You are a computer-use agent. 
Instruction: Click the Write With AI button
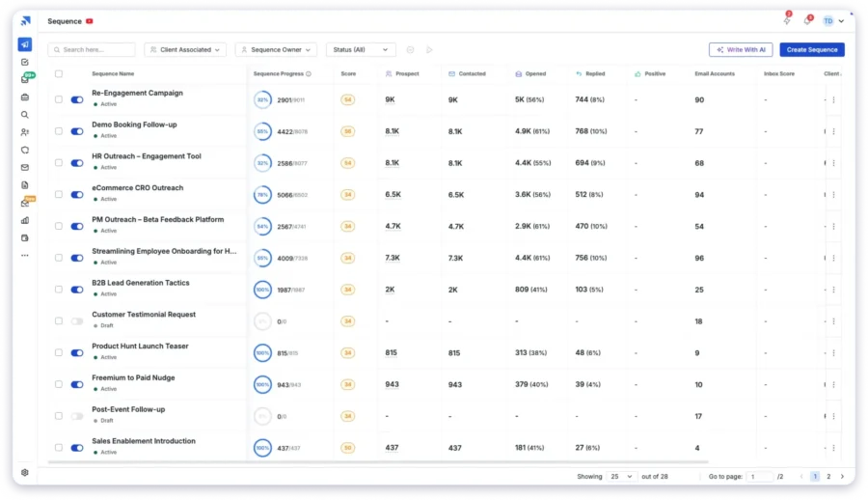741,49
